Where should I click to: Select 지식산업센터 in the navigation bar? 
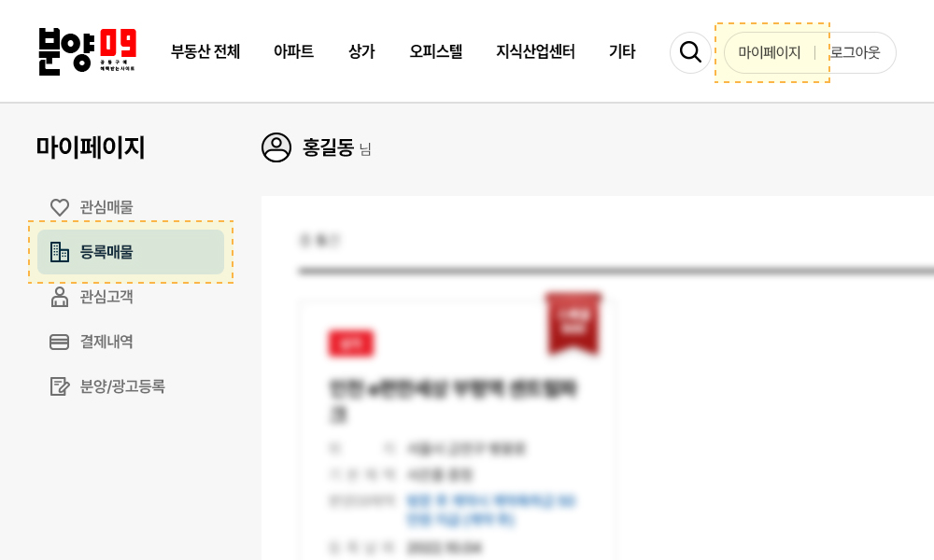tap(535, 51)
